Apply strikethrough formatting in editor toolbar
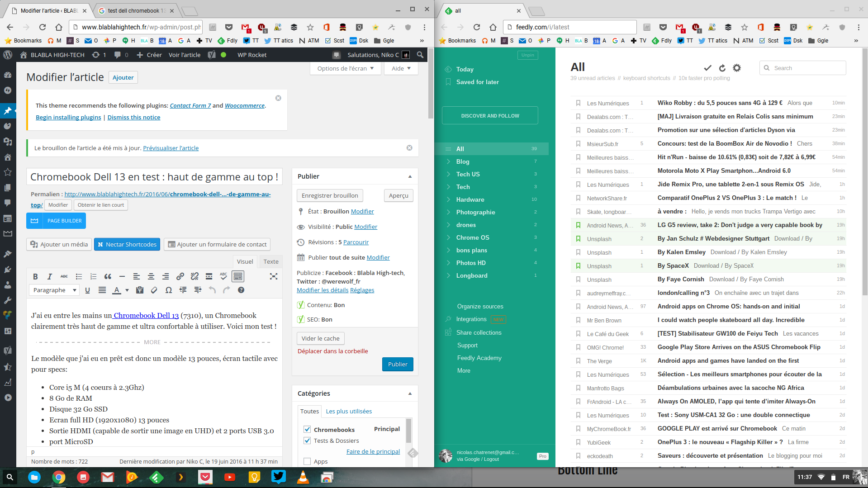The height and width of the screenshot is (488, 868). [x=64, y=276]
